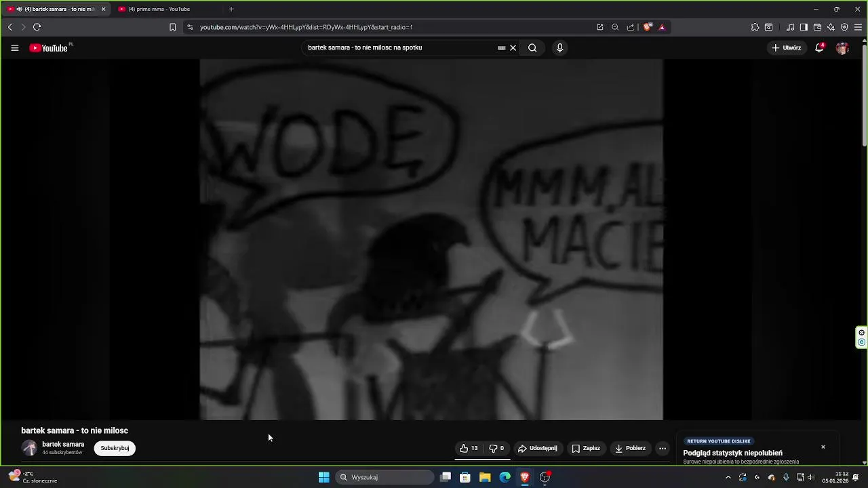This screenshot has height=488, width=868.
Task: Subscribe with the Subskrybuj button
Action: [115, 448]
